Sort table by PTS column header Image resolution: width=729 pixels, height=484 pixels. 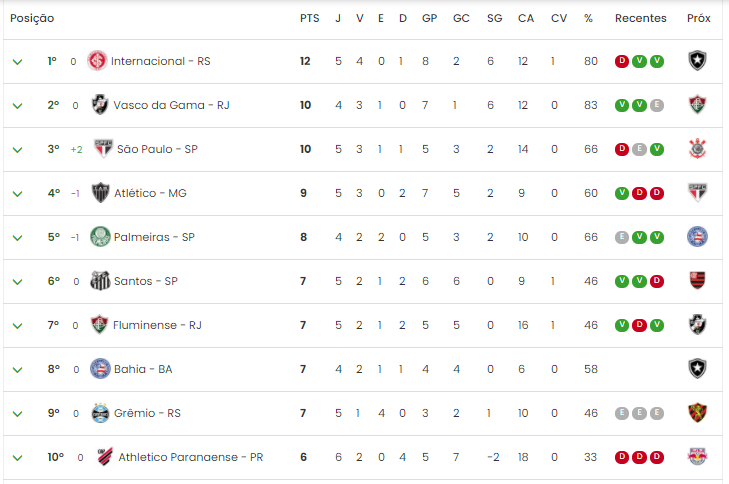(x=310, y=18)
